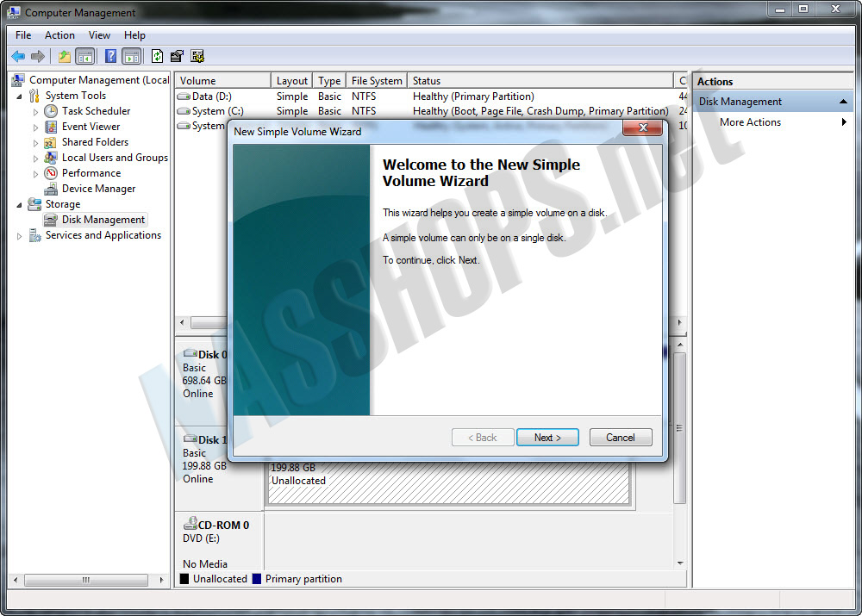Select the Local Users and Groups icon
This screenshot has width=862, height=616.
tap(51, 158)
